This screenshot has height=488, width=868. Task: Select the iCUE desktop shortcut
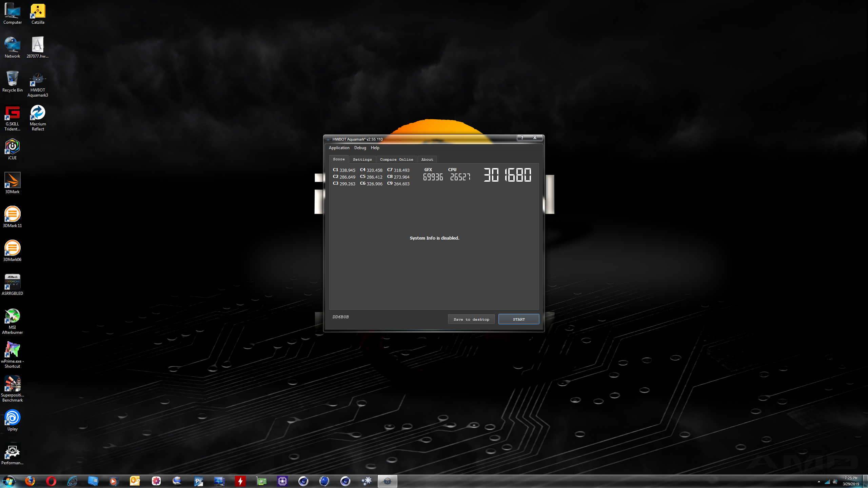click(13, 149)
